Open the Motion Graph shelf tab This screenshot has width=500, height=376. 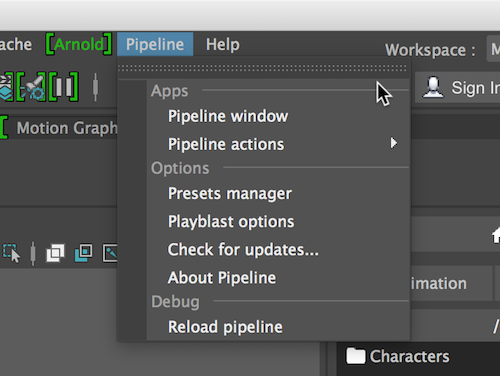[x=67, y=128]
